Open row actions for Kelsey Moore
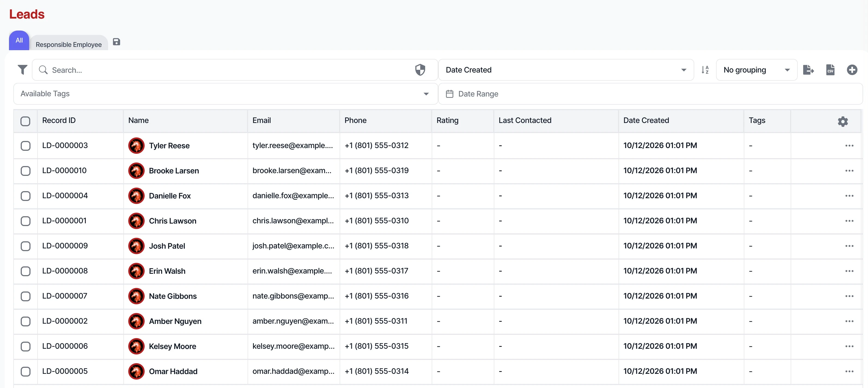The width and height of the screenshot is (868, 388). coord(849,346)
